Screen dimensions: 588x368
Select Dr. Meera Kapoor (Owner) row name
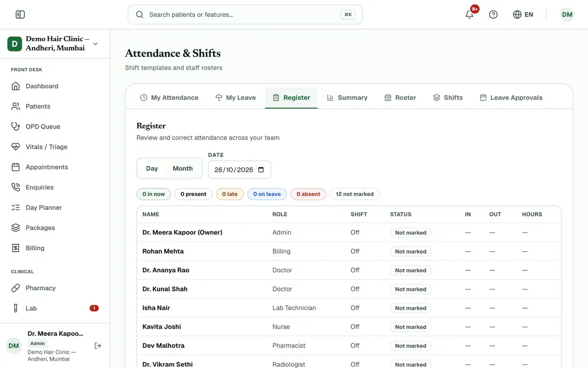pos(182,233)
